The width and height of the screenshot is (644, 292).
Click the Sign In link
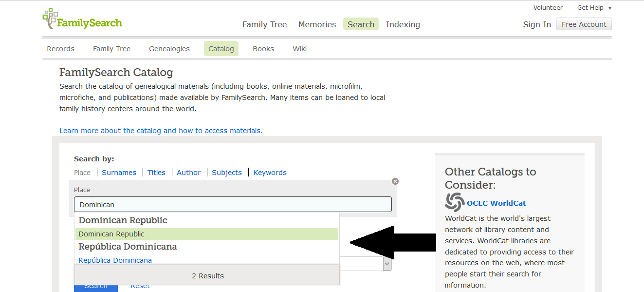[537, 24]
